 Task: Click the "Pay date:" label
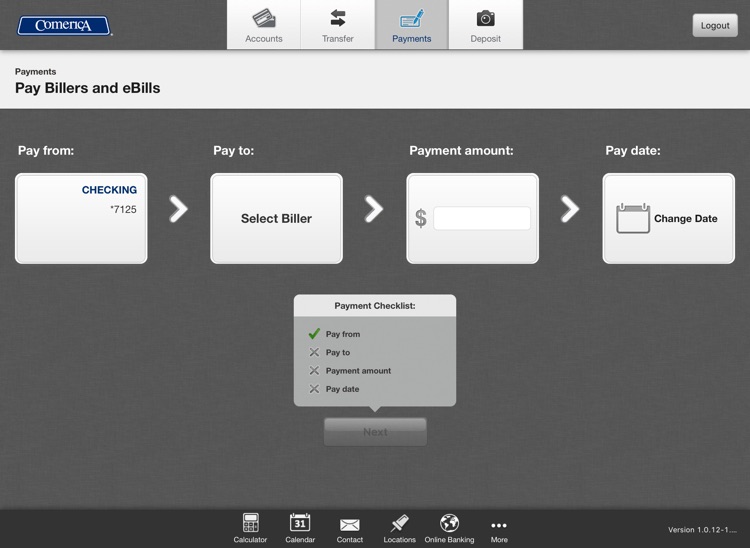(633, 151)
